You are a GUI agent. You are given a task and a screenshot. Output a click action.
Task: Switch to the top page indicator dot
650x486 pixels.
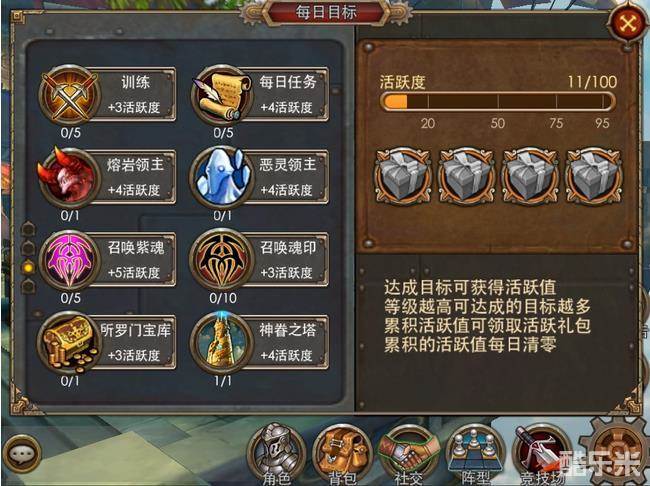coord(28,228)
